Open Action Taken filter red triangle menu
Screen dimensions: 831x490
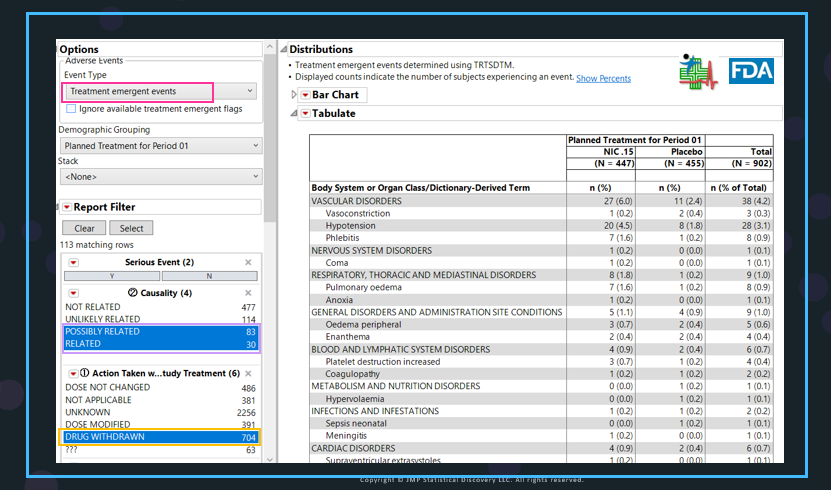tap(74, 373)
